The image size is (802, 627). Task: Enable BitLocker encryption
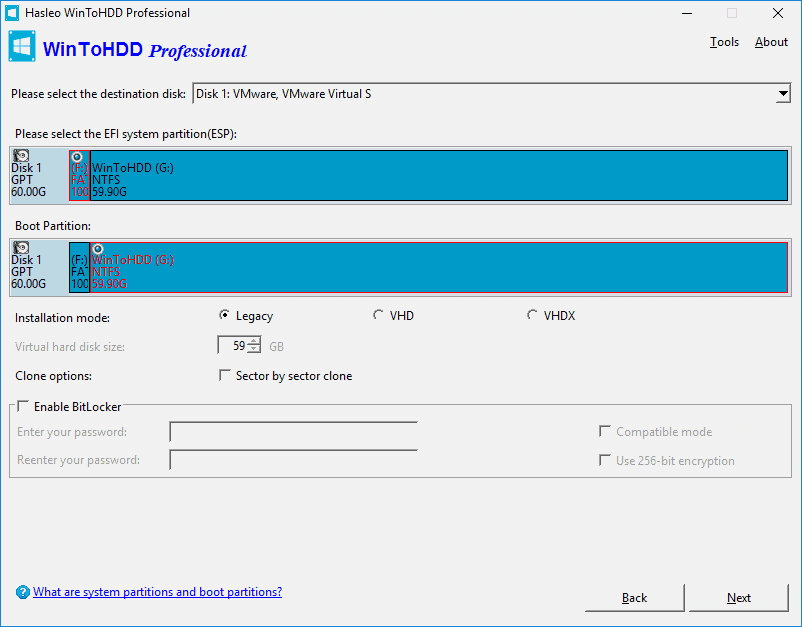click(x=21, y=406)
